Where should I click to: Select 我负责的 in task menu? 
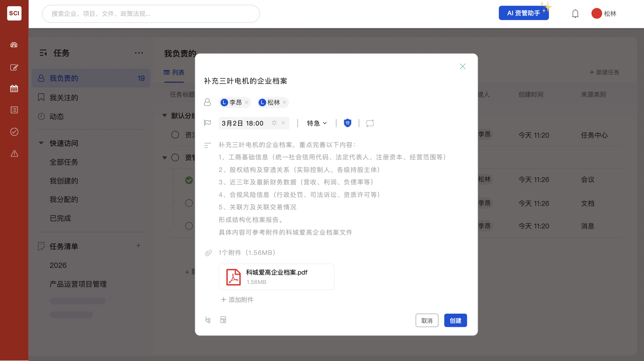pyautogui.click(x=91, y=78)
